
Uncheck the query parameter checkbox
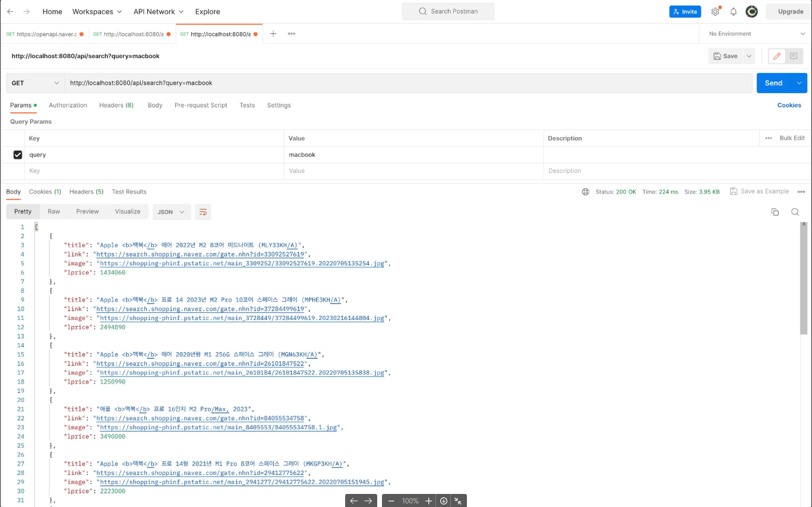click(18, 154)
